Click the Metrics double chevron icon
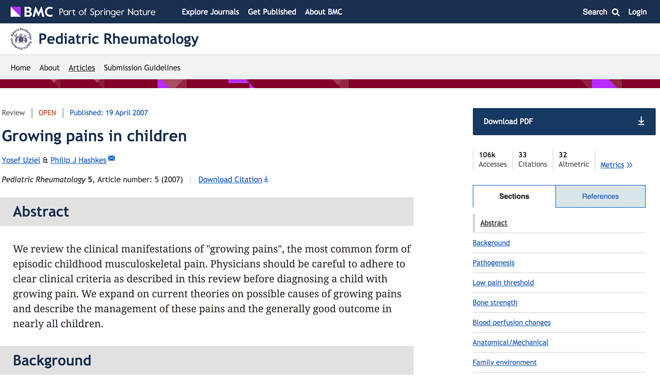660x378 pixels. (629, 165)
